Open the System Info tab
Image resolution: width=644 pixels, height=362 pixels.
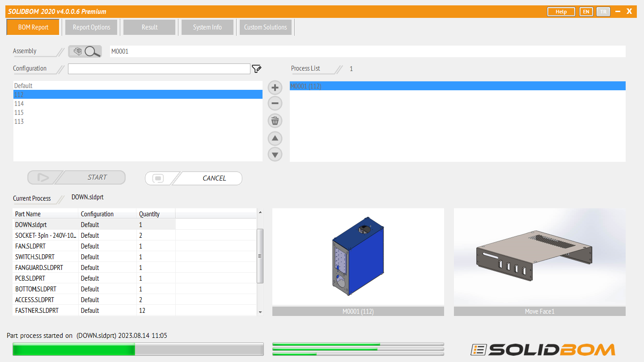[x=208, y=27]
